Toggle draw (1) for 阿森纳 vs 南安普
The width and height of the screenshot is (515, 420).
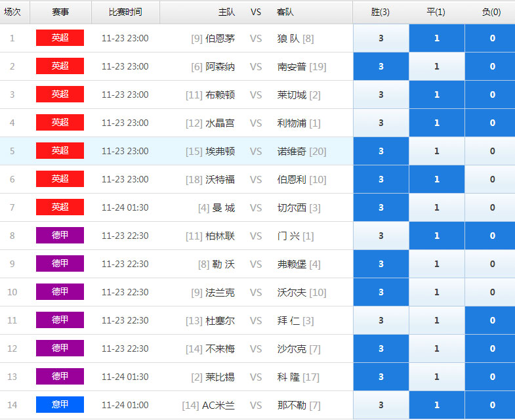coord(437,66)
